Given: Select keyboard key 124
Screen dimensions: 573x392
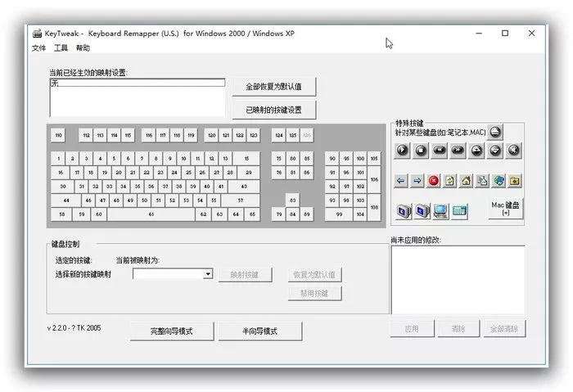Looking at the screenshot, I should pyautogui.click(x=279, y=135).
